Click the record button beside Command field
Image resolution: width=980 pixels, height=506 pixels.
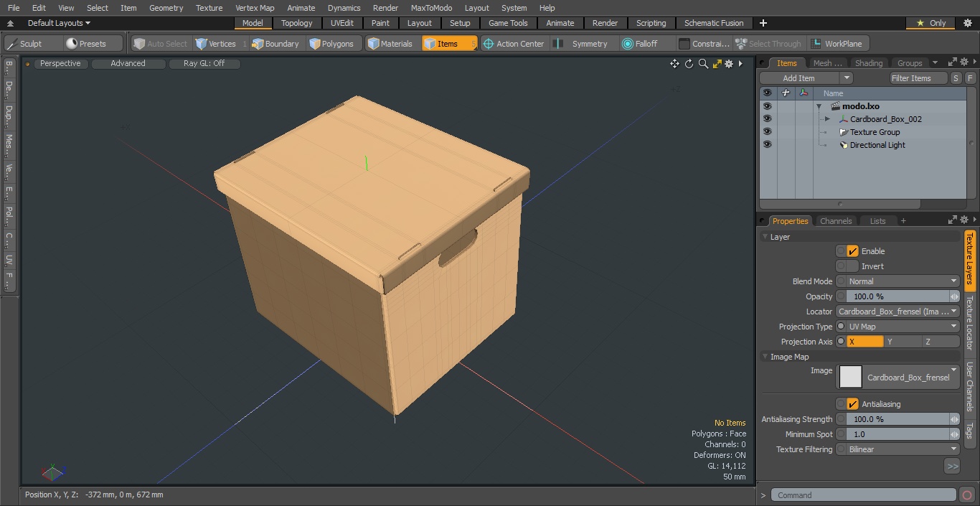click(967, 495)
